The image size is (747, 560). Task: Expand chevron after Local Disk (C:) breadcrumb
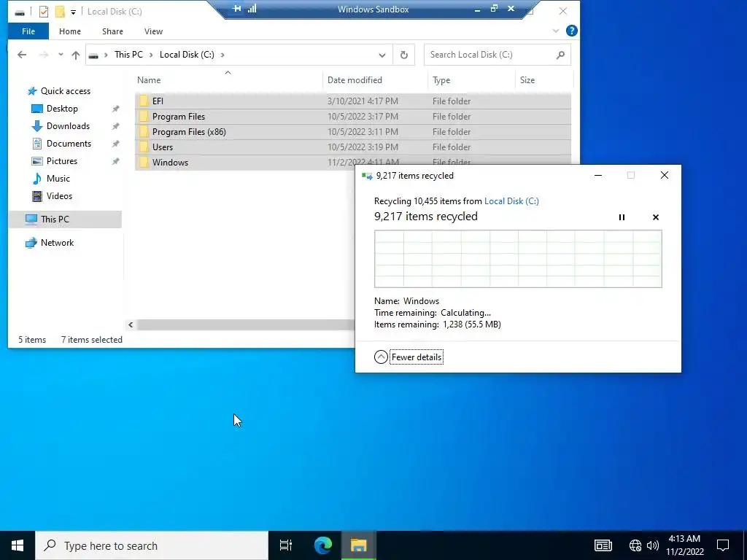coord(222,55)
